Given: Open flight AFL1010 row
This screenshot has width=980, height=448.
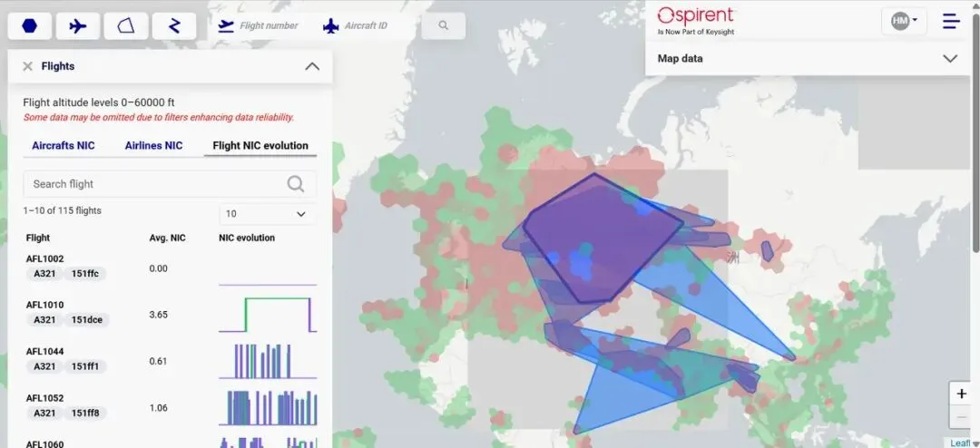Looking at the screenshot, I should pyautogui.click(x=170, y=315).
